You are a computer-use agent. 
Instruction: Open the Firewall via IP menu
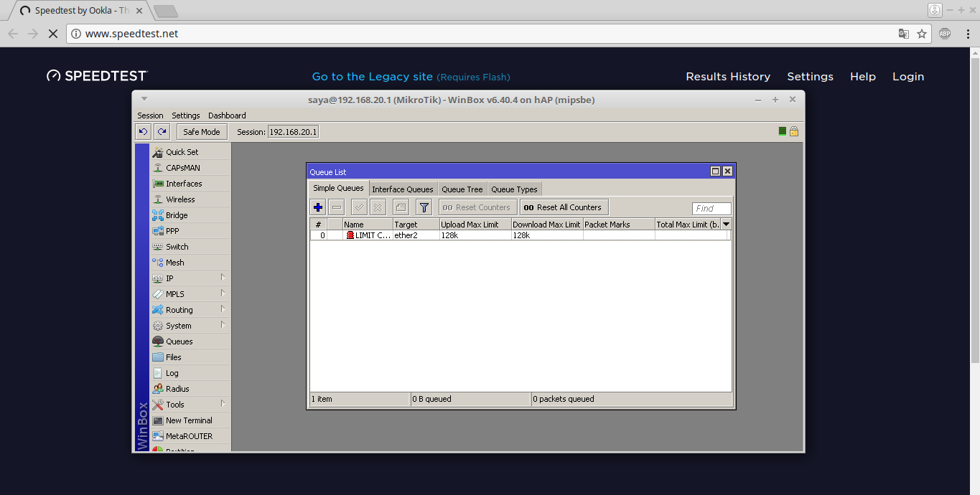coord(170,278)
